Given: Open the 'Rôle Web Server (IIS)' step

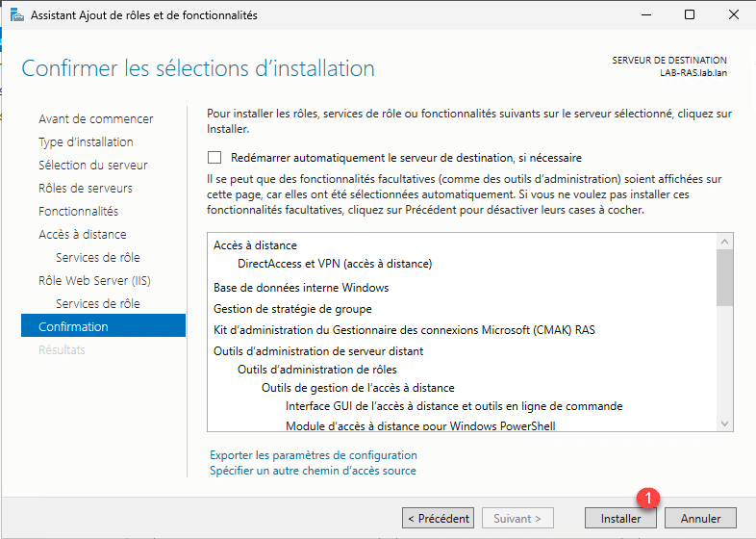Looking at the screenshot, I should point(94,281).
